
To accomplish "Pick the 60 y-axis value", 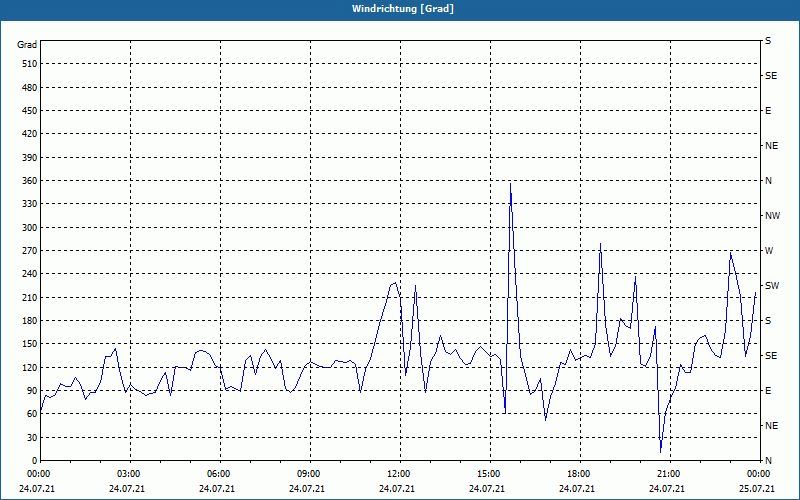I will tap(32, 414).
